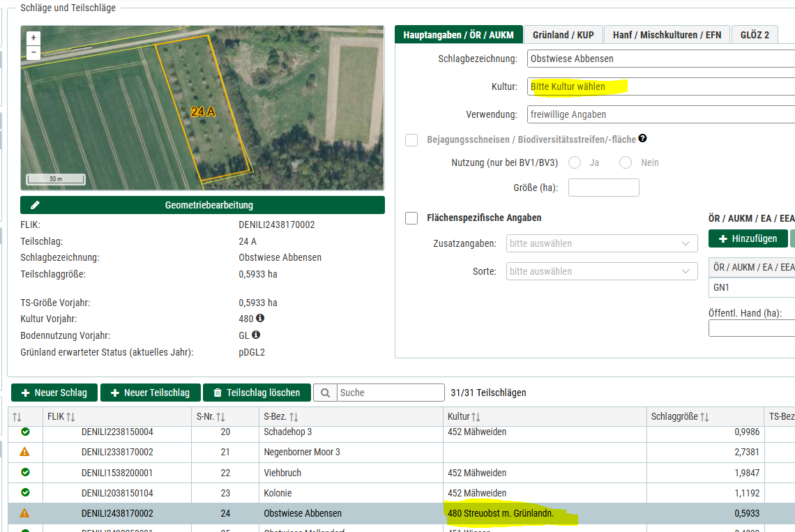Open help icon for Bejagungsschneisen

[x=642, y=139]
